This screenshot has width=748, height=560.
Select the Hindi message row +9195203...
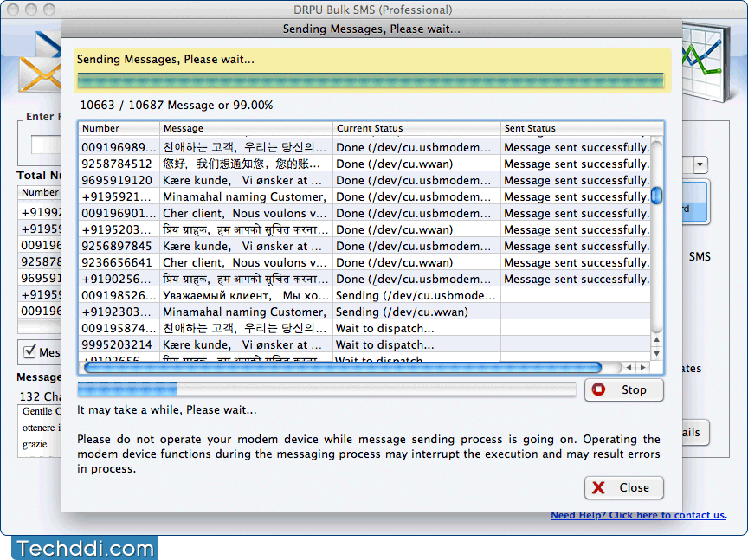[364, 229]
